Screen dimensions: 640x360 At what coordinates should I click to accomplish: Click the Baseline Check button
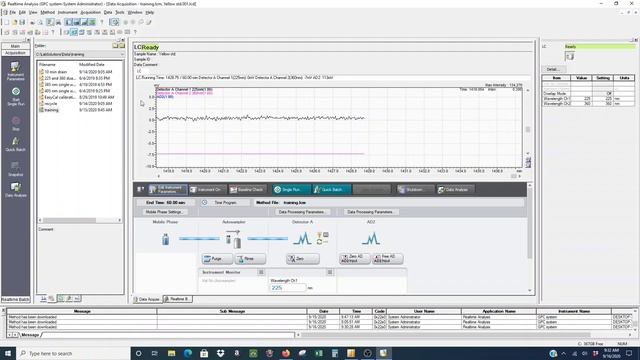pyautogui.click(x=247, y=190)
